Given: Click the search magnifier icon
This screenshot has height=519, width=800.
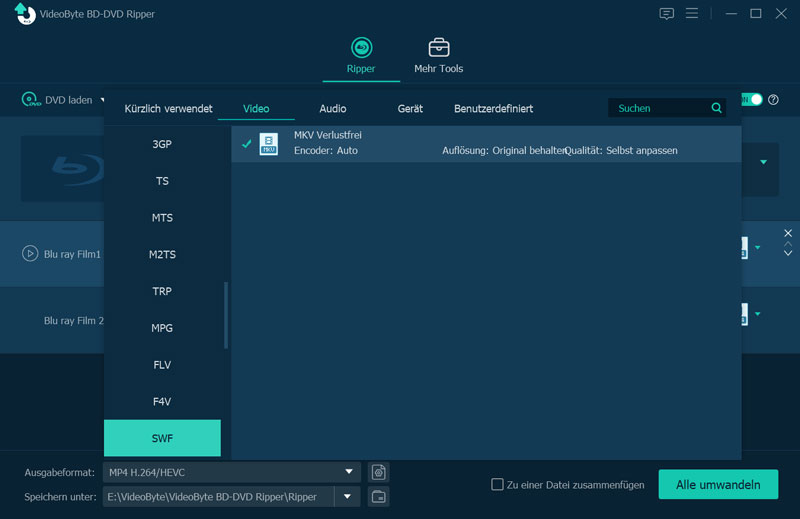Looking at the screenshot, I should click(716, 108).
